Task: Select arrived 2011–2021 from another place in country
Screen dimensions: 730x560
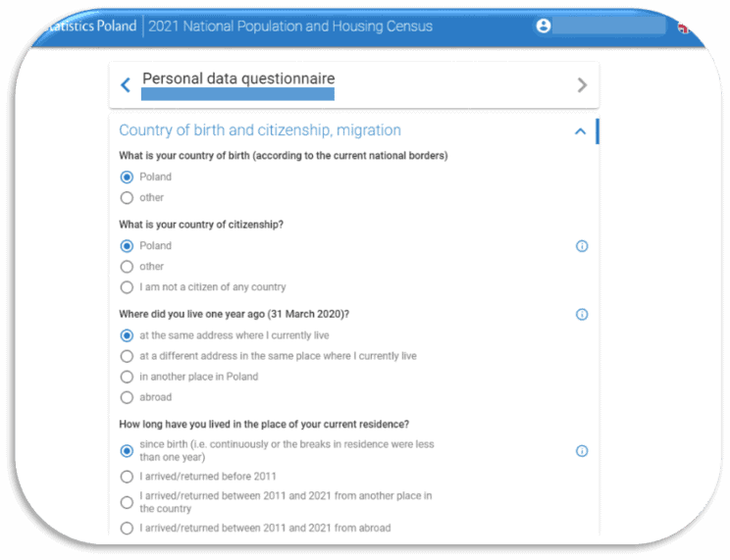Action: (x=127, y=502)
